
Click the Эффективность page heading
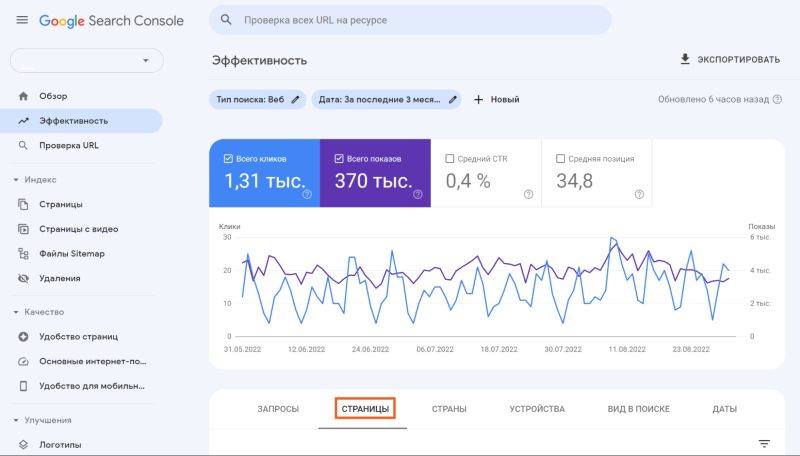coord(259,61)
